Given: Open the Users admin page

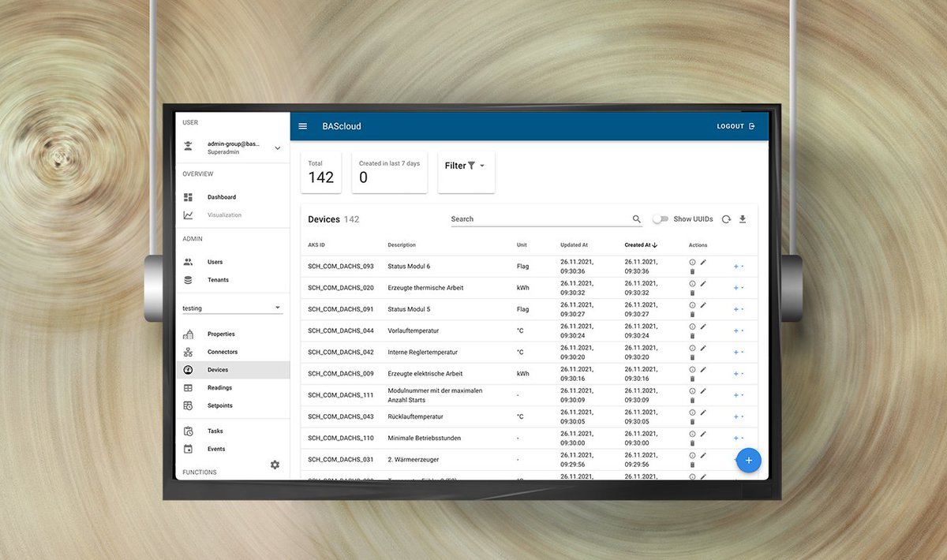Looking at the screenshot, I should point(232,262).
